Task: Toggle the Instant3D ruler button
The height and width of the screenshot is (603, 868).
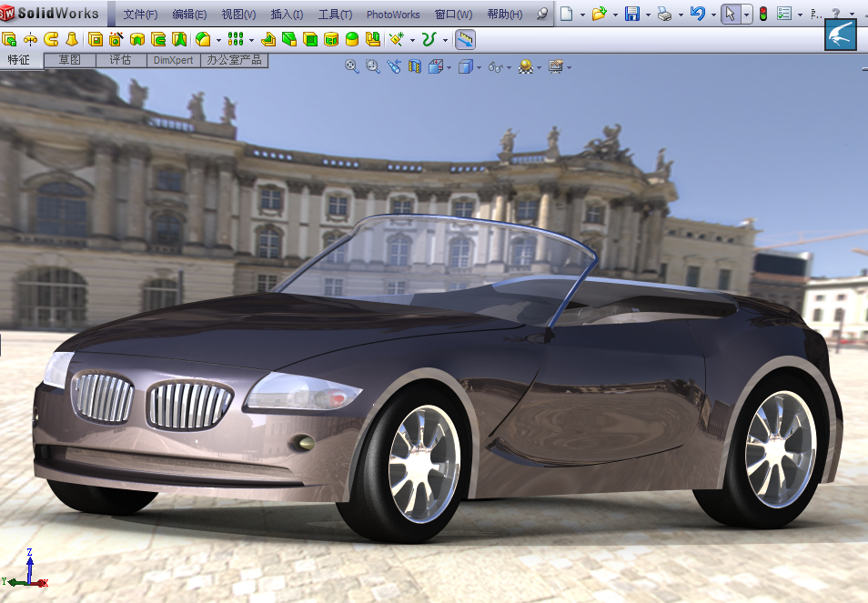Action: [465, 39]
